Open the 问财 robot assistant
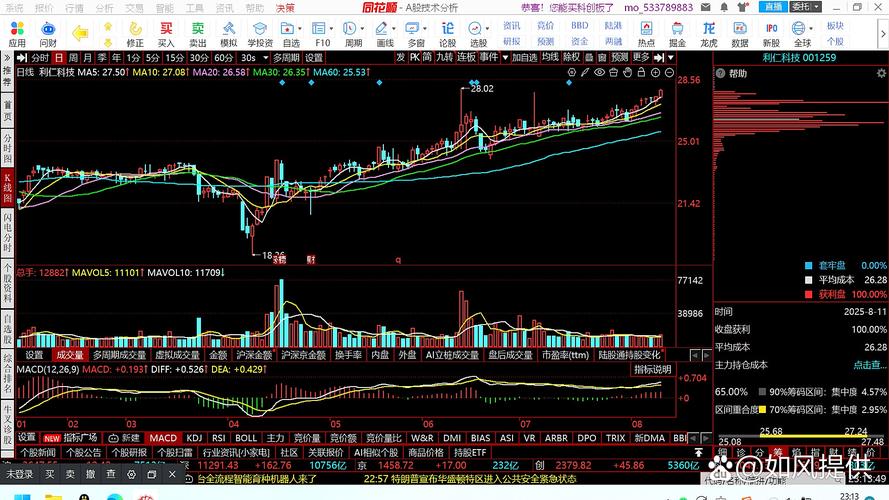Screen dimensions: 889x500 [x=48, y=33]
